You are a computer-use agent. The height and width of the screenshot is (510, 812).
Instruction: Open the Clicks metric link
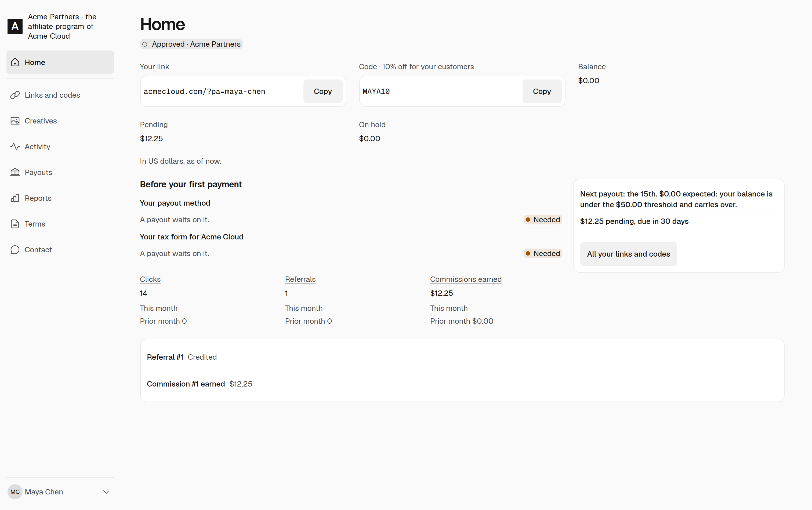[150, 279]
